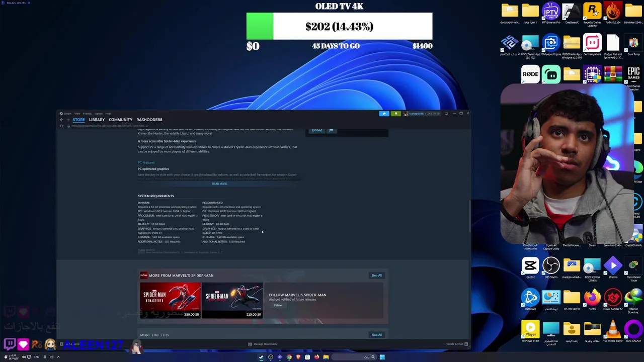Click the Embed button

317,130
